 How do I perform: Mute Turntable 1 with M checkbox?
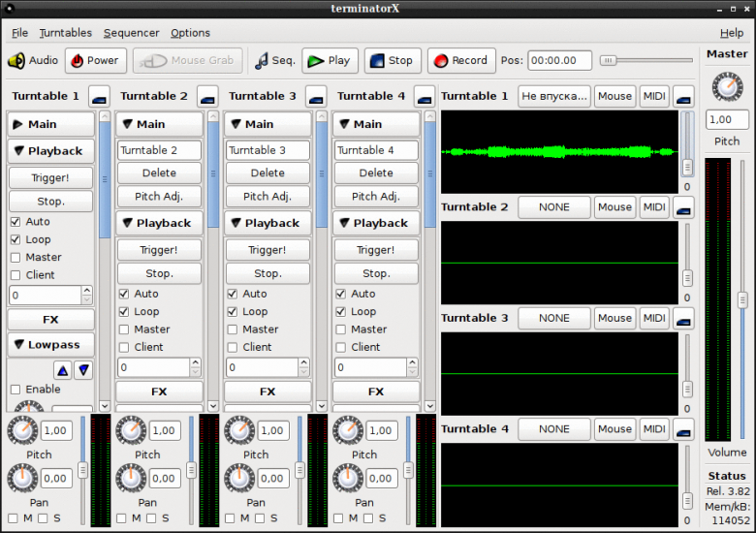point(13,518)
